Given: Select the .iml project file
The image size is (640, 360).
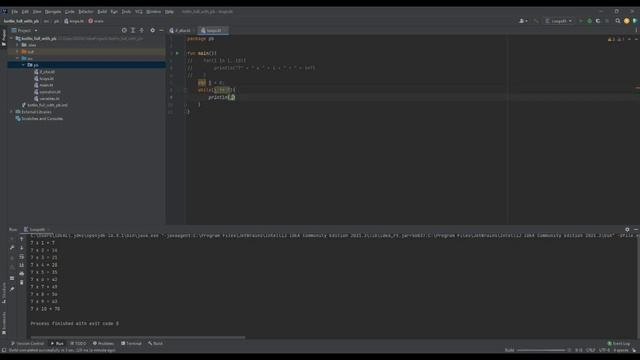Looking at the screenshot, I should click(x=45, y=105).
